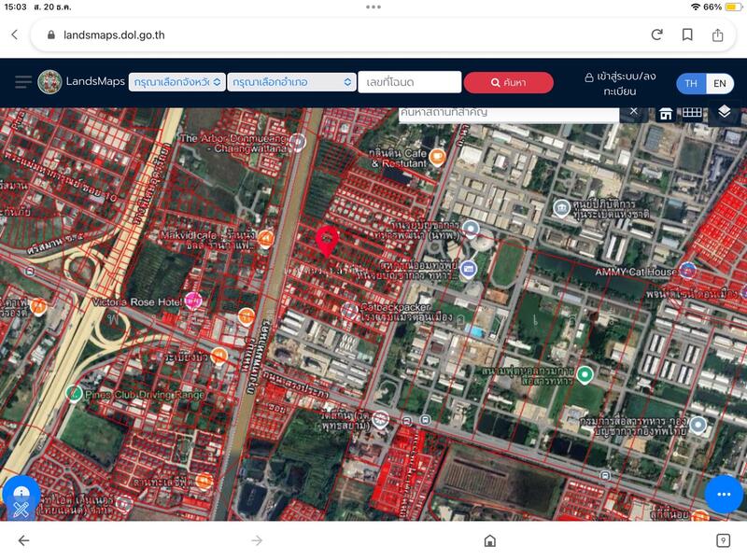Viewport: 747px width, 560px height.
Task: Click the red search button
Action: [508, 82]
